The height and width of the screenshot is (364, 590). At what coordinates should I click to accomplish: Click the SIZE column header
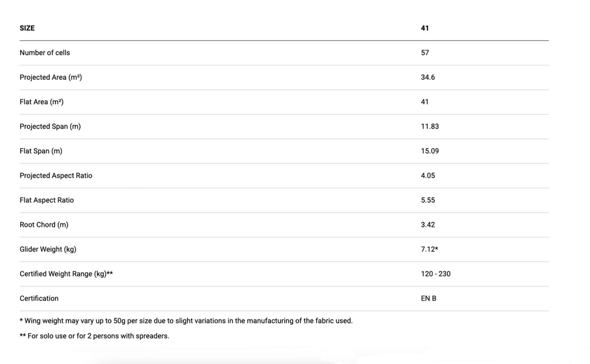pyautogui.click(x=27, y=28)
